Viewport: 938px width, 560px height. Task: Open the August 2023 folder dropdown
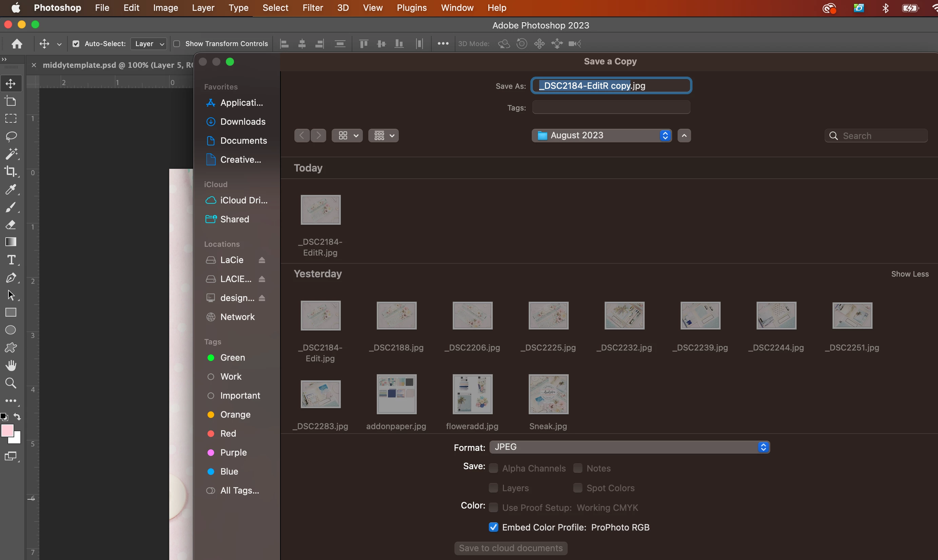tap(602, 136)
